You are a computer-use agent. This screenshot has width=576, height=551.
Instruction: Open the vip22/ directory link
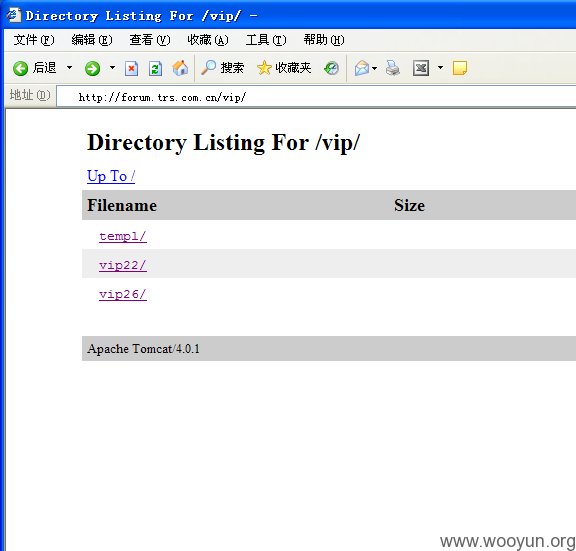(123, 265)
